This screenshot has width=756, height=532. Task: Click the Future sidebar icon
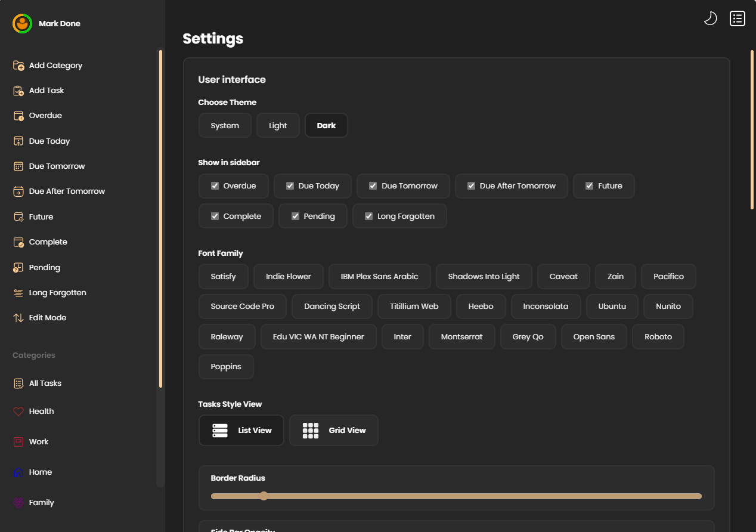coord(18,217)
